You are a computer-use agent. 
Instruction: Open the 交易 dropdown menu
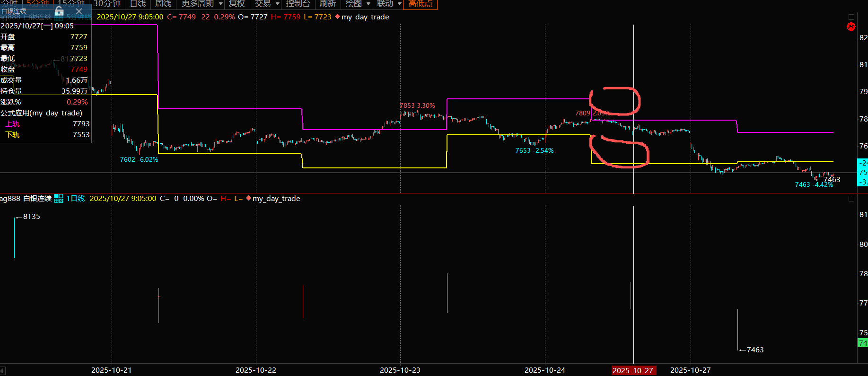278,4
